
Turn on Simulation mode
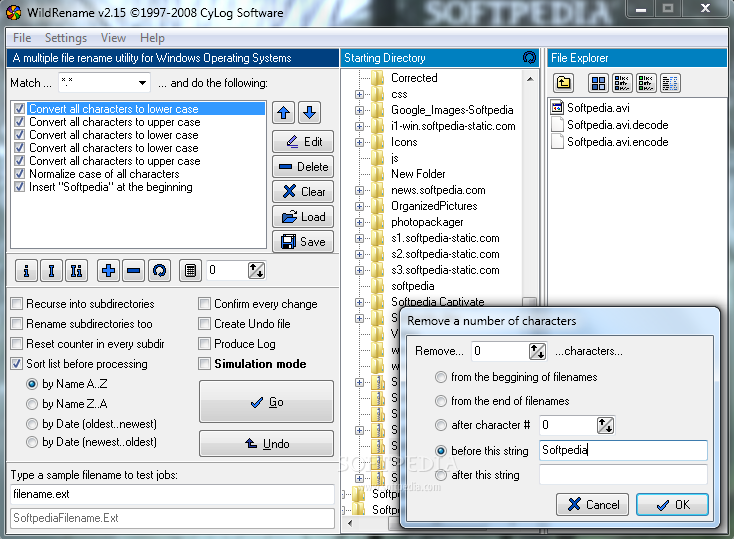point(204,363)
